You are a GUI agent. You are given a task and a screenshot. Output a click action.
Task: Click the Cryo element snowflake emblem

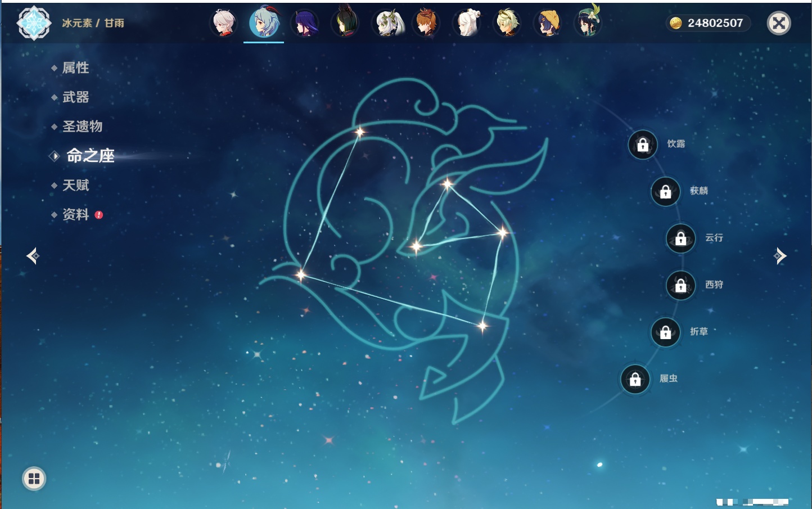34,23
